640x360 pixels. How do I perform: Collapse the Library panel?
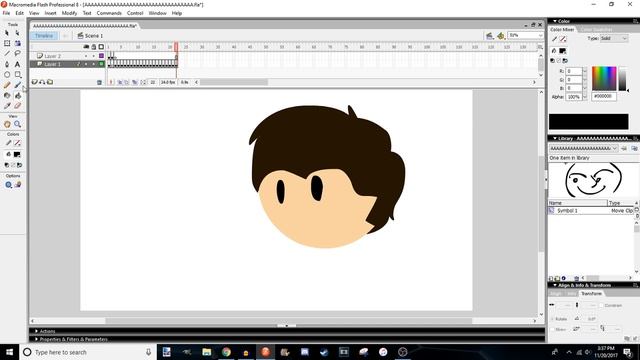[555, 138]
